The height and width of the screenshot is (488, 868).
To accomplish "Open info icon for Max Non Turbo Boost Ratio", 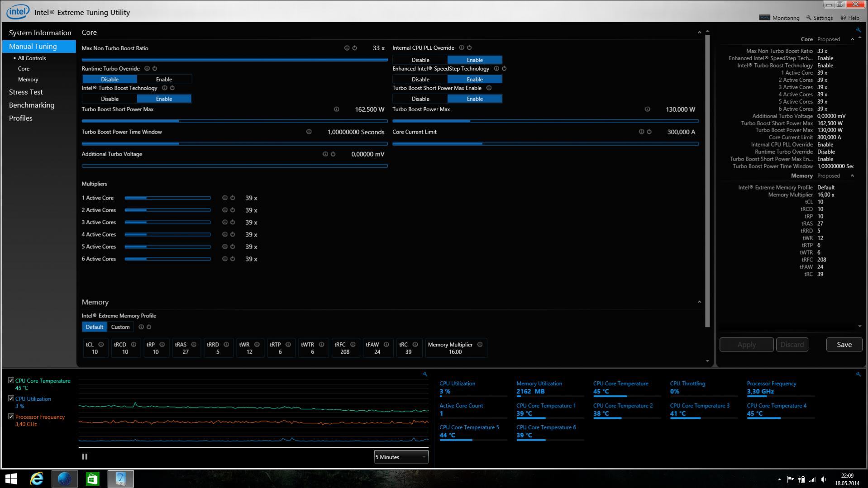I will [347, 48].
